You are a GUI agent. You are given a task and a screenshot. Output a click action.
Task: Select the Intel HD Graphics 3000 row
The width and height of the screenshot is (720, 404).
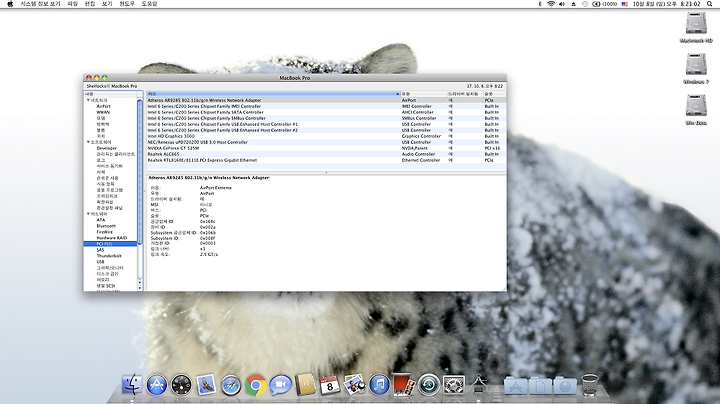[x=326, y=136]
